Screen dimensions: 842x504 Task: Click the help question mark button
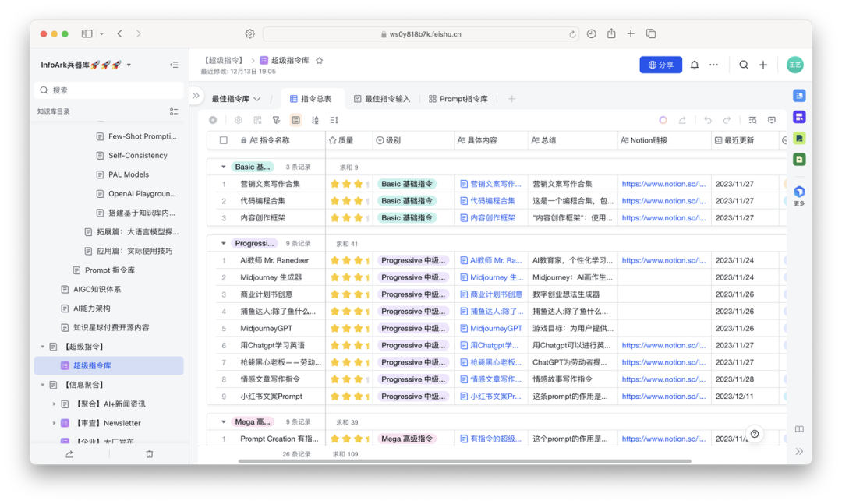click(x=754, y=434)
